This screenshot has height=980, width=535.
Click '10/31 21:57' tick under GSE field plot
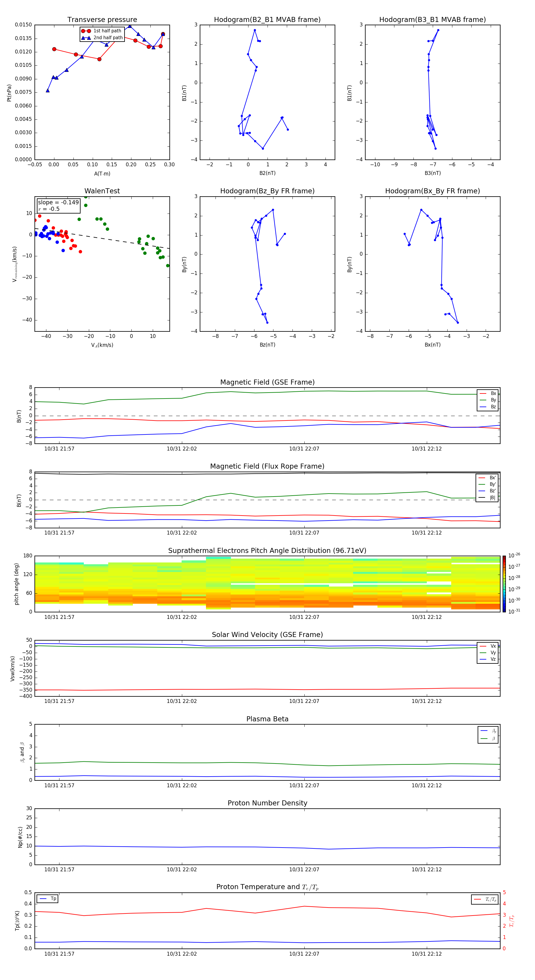click(59, 449)
